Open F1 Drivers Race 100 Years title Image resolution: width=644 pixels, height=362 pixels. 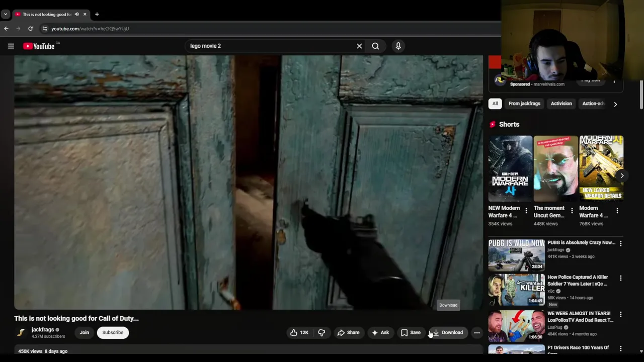[578, 349]
